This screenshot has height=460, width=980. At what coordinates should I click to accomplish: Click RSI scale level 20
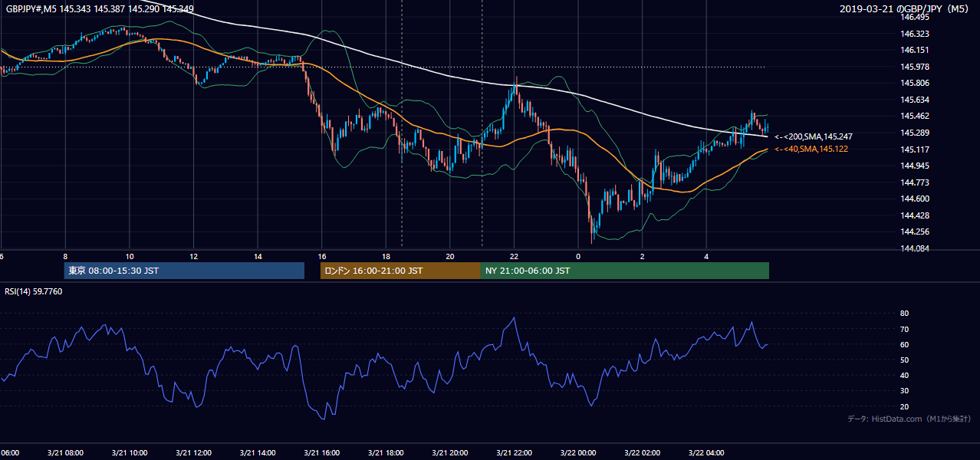click(904, 406)
